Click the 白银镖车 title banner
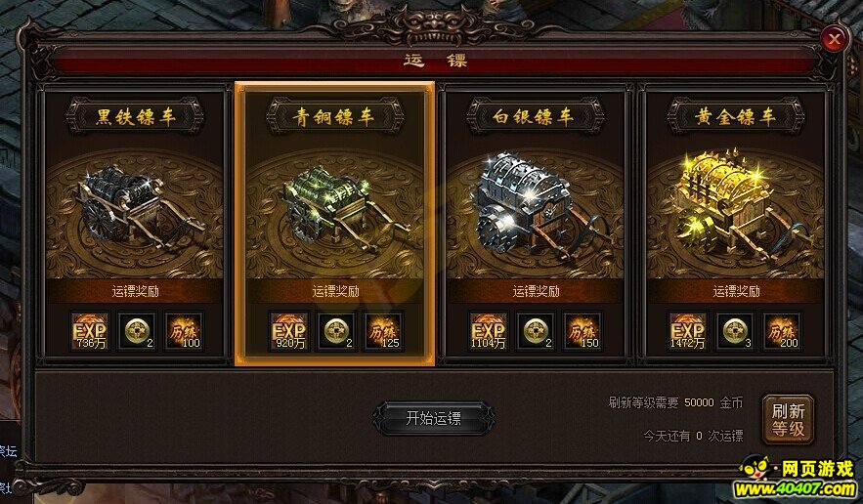 coord(535,116)
